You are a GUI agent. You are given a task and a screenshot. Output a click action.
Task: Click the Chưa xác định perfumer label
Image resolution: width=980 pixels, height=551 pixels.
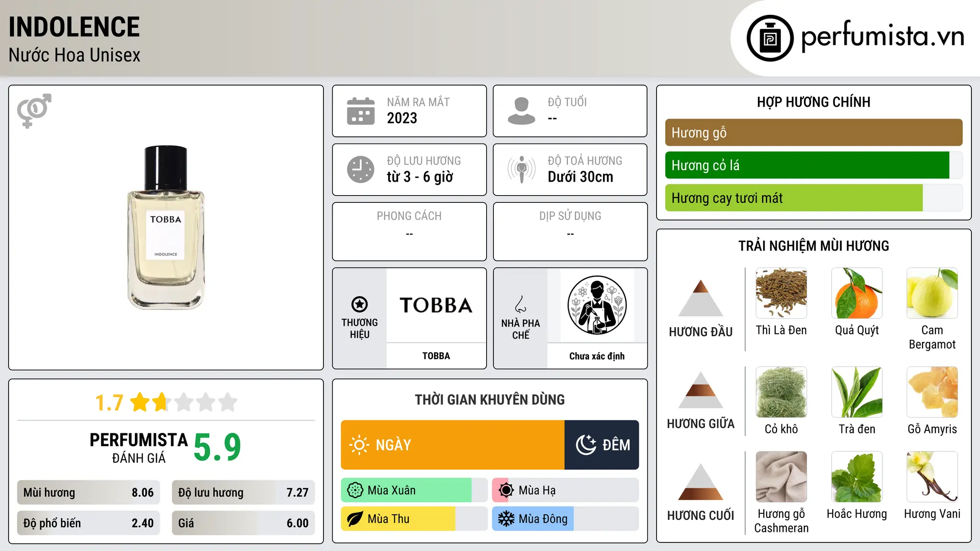tap(597, 356)
